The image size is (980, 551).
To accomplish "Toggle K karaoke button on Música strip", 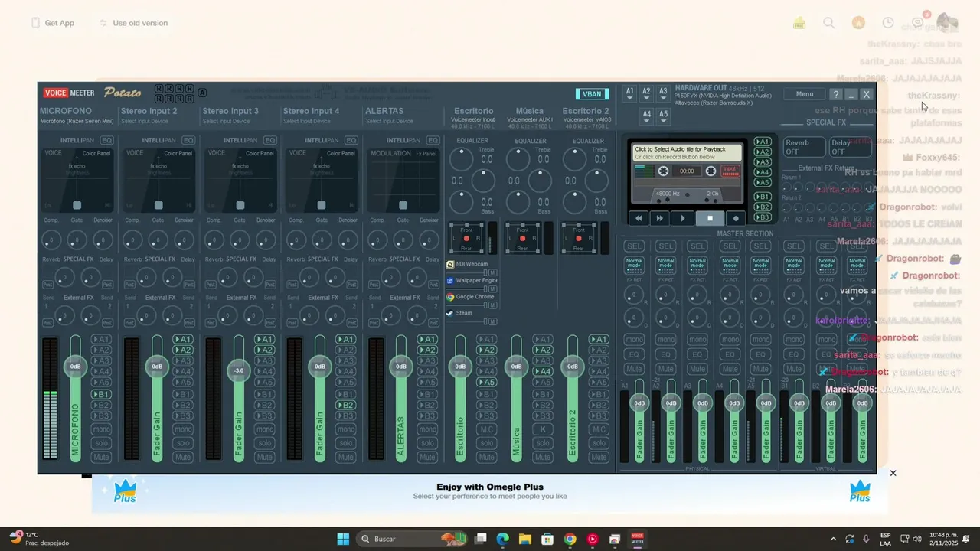I will click(542, 429).
